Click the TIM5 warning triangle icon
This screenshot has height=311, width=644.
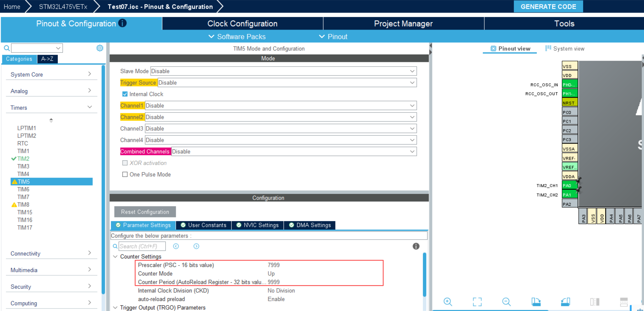coord(14,182)
